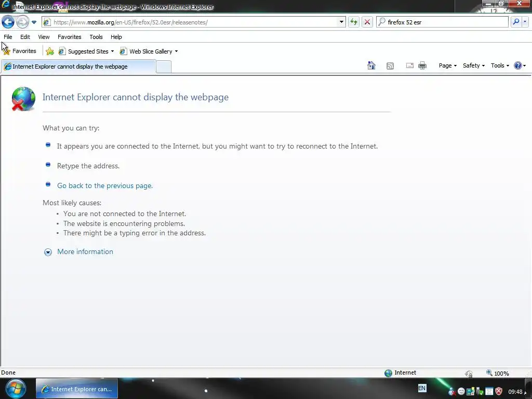
Task: Click the IE page icon beside the URL
Action: click(47, 22)
